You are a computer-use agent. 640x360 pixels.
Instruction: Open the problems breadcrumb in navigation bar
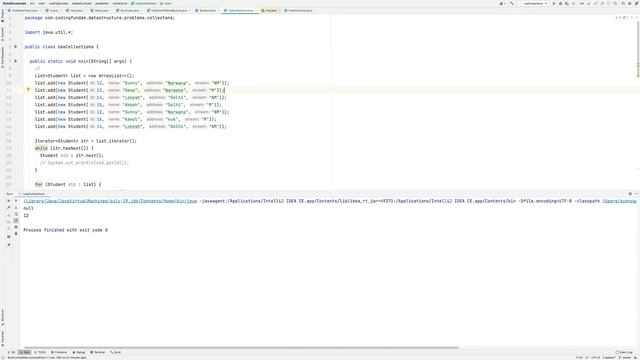point(102,3)
